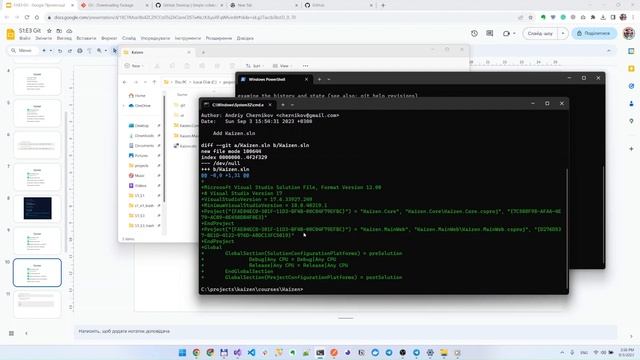
Task: Open the Google account avatar in Slides header
Action: [x=629, y=33]
